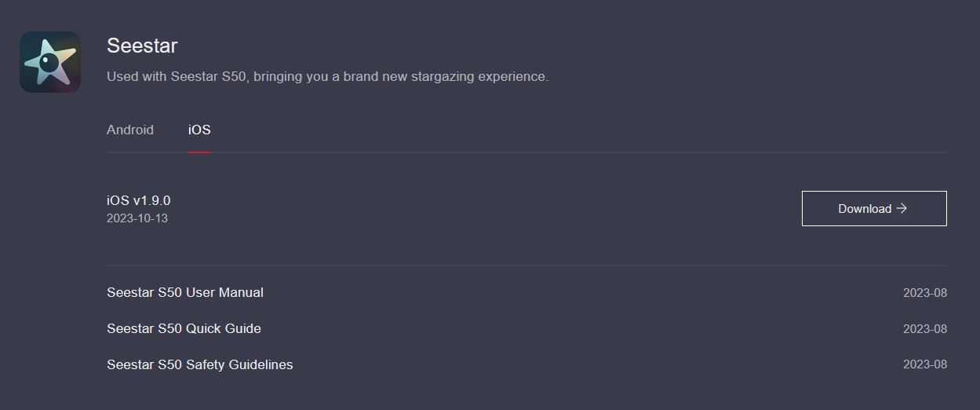
Task: Click the Seestar heading title
Action: [x=142, y=46]
